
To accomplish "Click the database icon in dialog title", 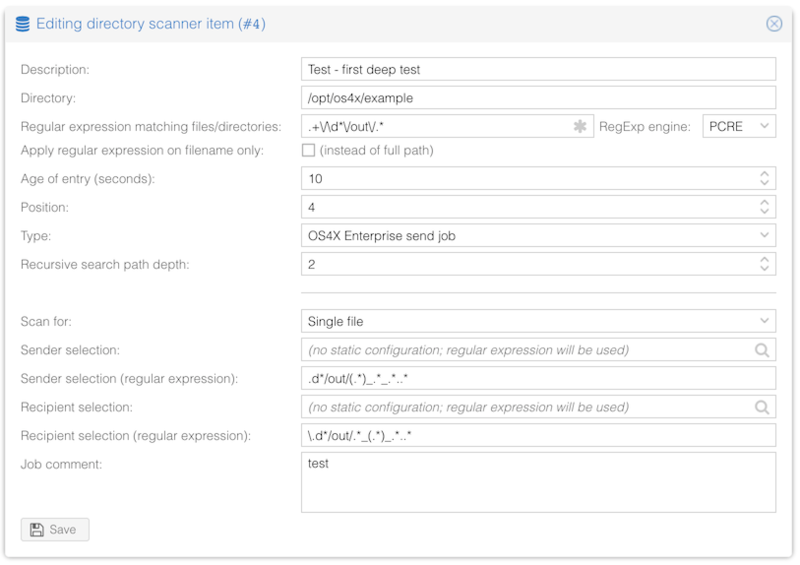I will point(23,24).
